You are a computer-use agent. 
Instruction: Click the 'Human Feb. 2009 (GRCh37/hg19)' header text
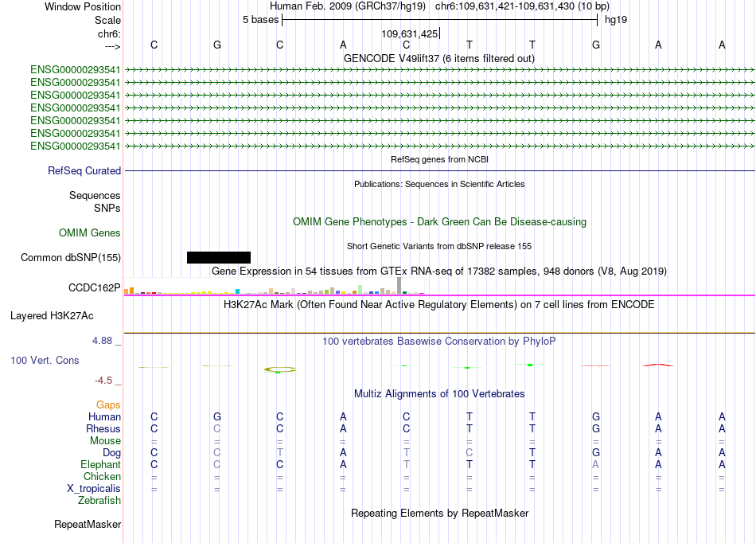click(x=348, y=6)
